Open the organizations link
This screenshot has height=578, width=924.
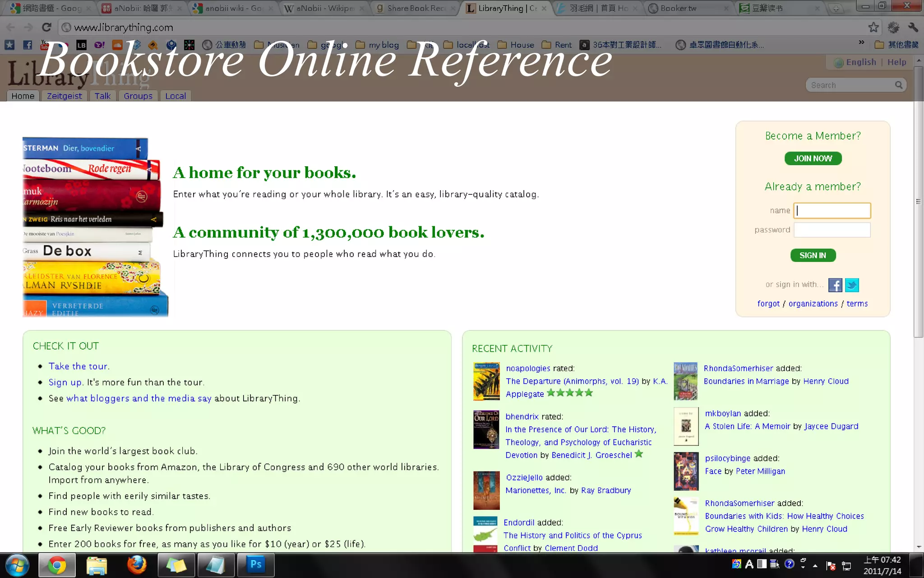[x=813, y=303]
